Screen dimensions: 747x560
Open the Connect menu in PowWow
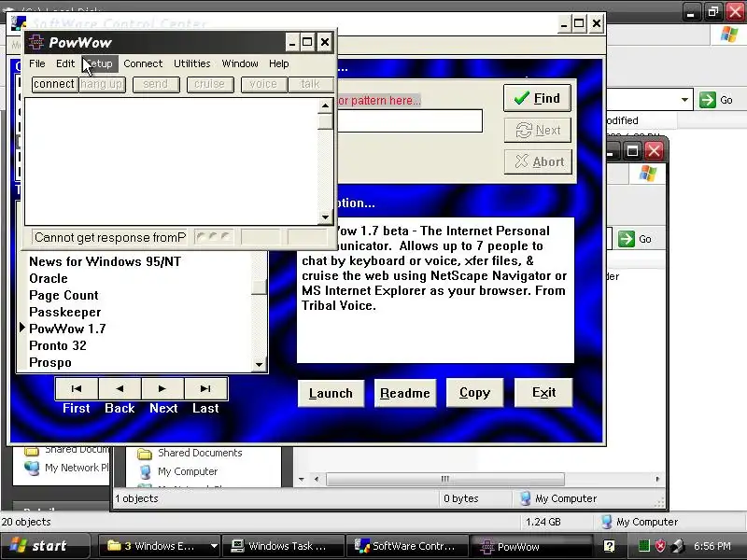point(143,63)
